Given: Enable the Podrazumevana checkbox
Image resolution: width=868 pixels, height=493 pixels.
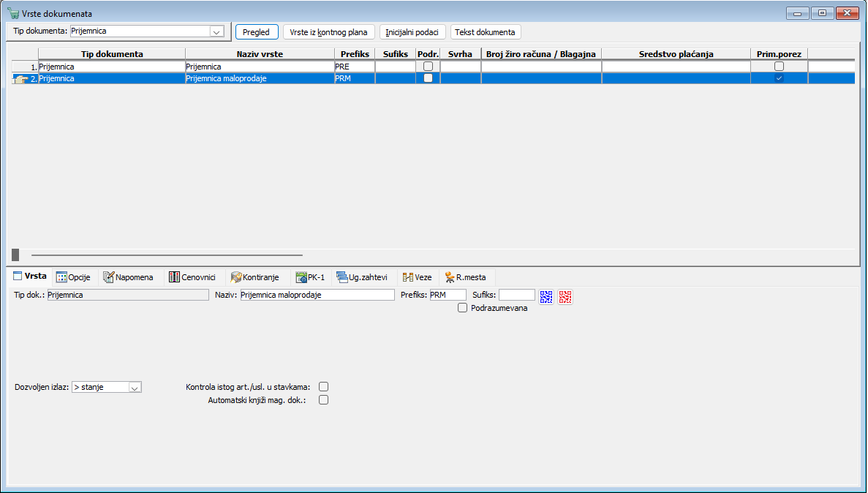Looking at the screenshot, I should pyautogui.click(x=462, y=308).
